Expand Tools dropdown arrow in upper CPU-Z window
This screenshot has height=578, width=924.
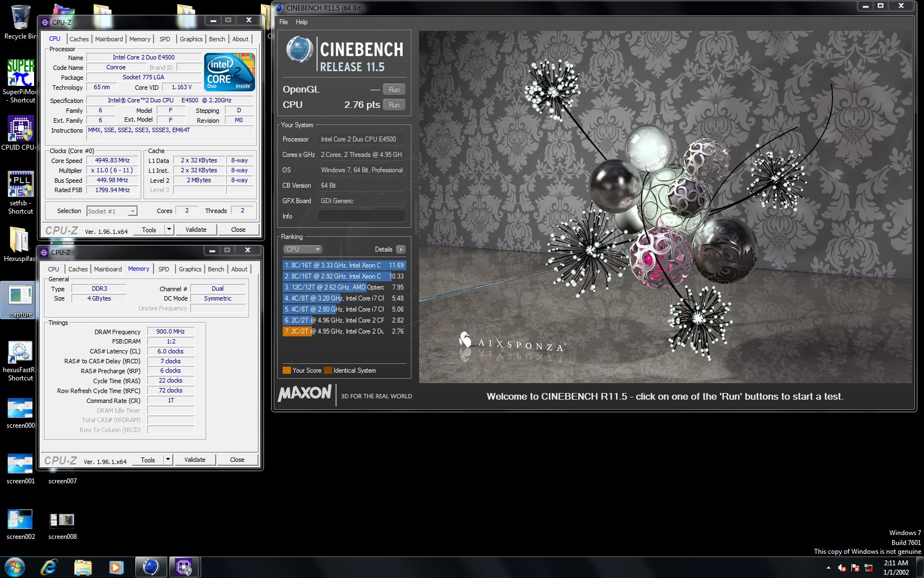169,230
